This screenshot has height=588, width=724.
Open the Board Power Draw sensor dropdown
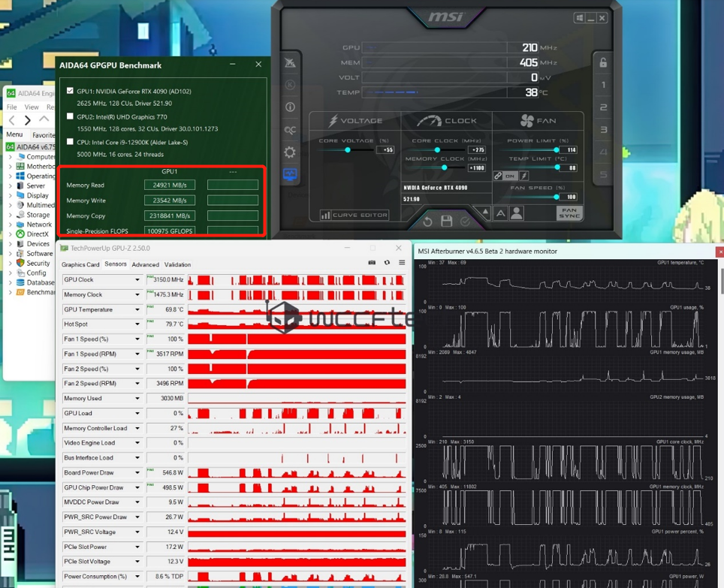pyautogui.click(x=137, y=472)
